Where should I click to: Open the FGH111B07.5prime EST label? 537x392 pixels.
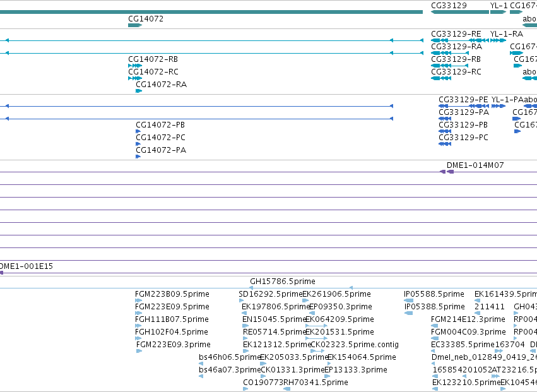tap(172, 319)
